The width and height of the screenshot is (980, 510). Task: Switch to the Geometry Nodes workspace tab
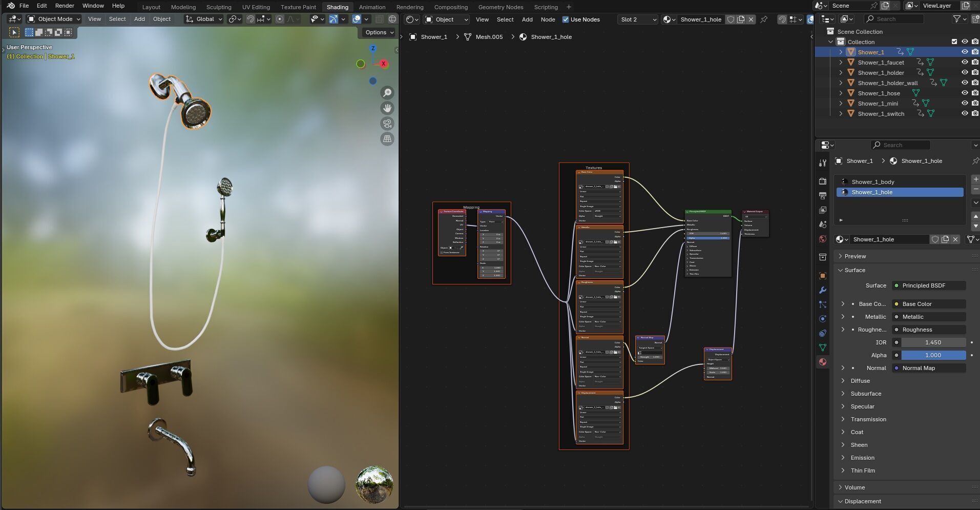coord(501,7)
